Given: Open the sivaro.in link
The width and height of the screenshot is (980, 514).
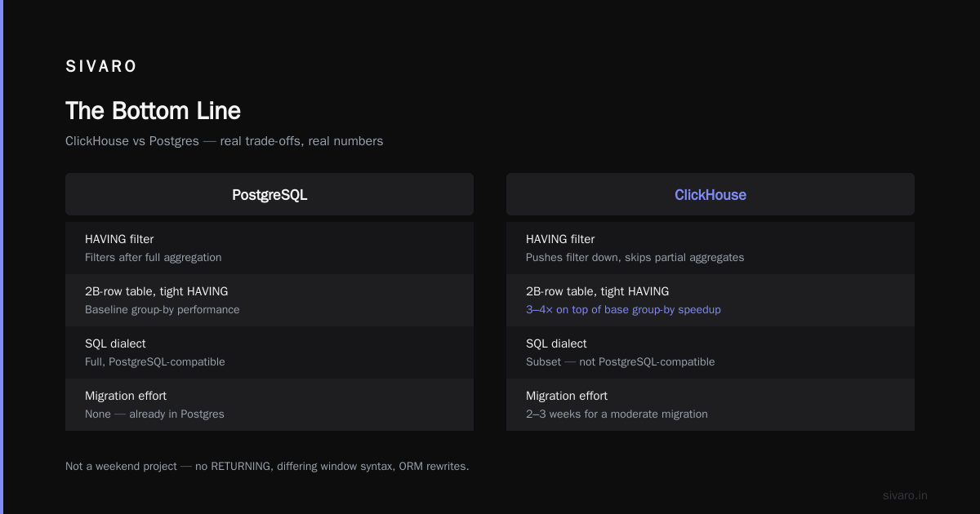Looking at the screenshot, I should point(905,495).
